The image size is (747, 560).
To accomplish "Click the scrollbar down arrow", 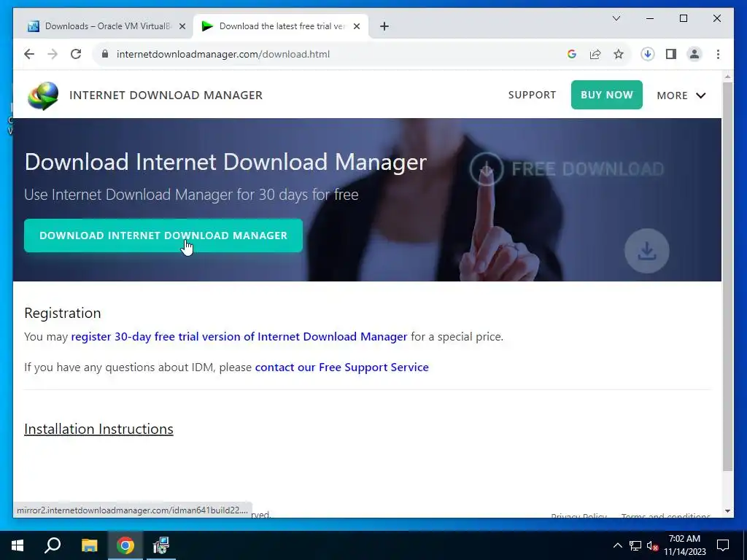I will 727,511.
